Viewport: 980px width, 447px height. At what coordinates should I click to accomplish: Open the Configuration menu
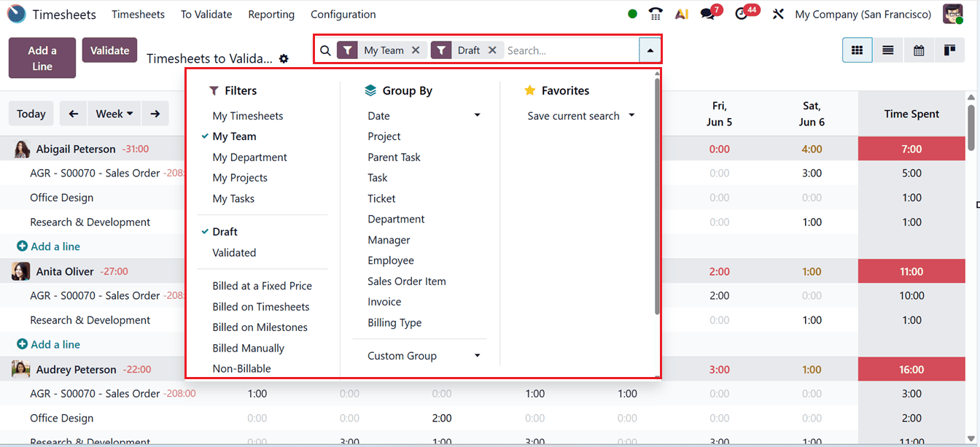[x=343, y=14]
